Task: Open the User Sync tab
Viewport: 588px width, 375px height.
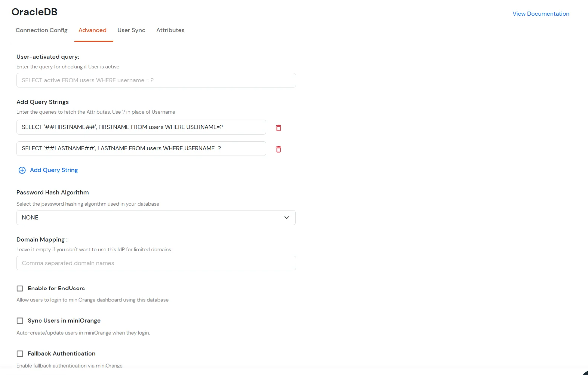Action: point(131,30)
